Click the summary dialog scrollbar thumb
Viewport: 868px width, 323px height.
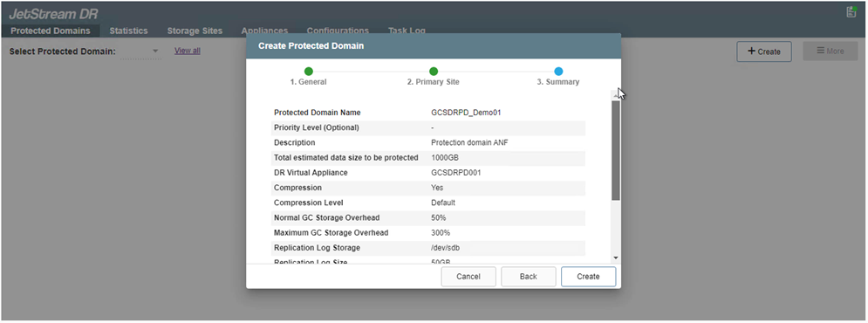pyautogui.click(x=616, y=150)
